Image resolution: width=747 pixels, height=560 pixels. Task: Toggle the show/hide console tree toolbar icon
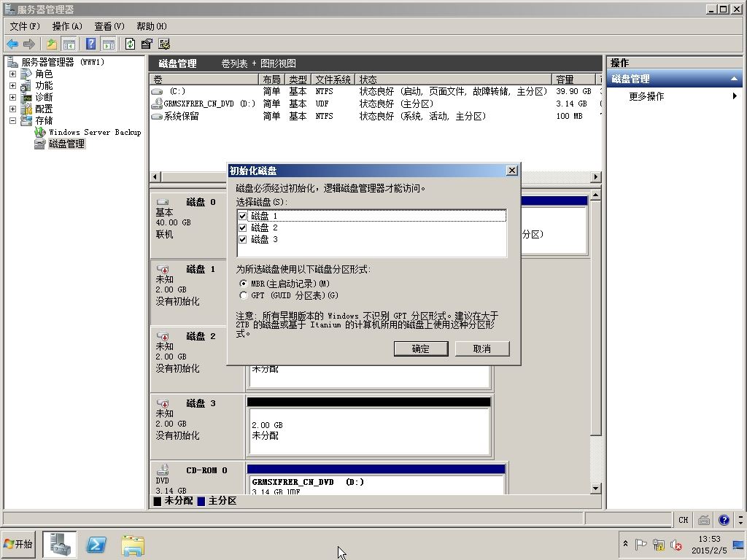tap(69, 44)
